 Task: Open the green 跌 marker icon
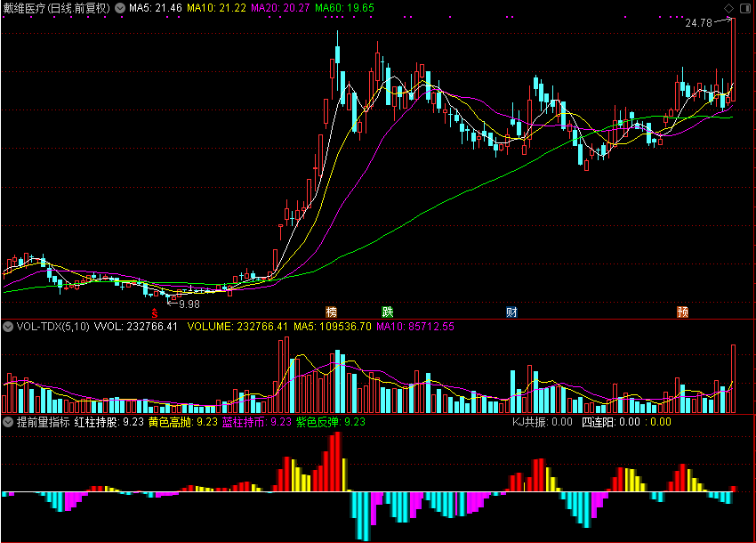coord(388,312)
